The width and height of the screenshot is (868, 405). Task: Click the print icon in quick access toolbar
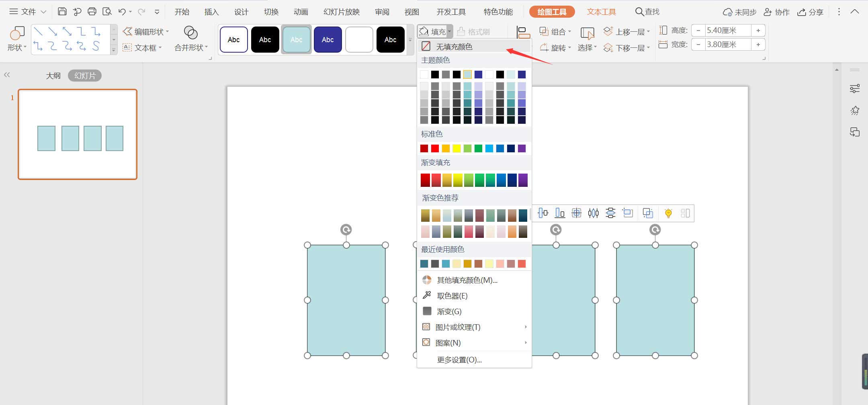pos(92,12)
